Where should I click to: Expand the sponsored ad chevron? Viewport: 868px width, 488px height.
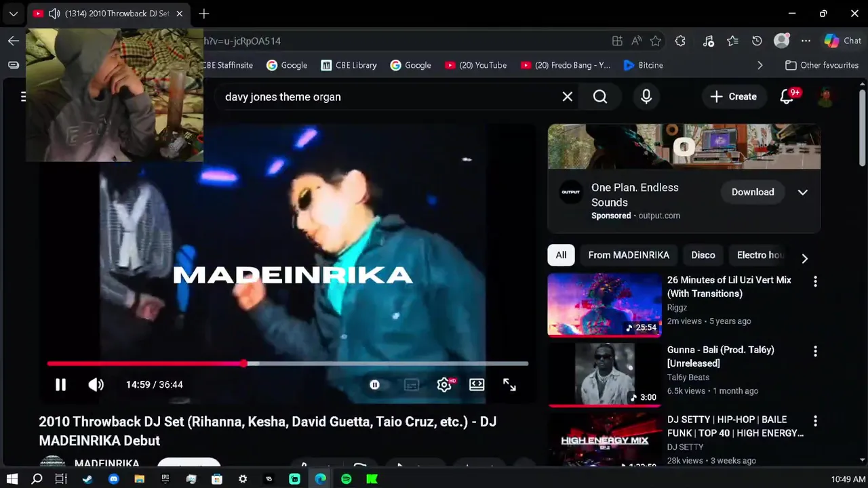click(802, 192)
